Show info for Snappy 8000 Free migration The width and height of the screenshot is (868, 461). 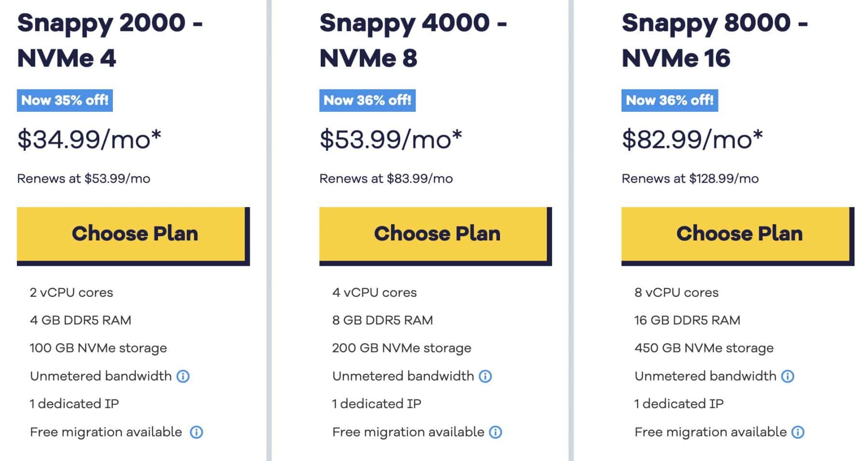click(x=798, y=432)
